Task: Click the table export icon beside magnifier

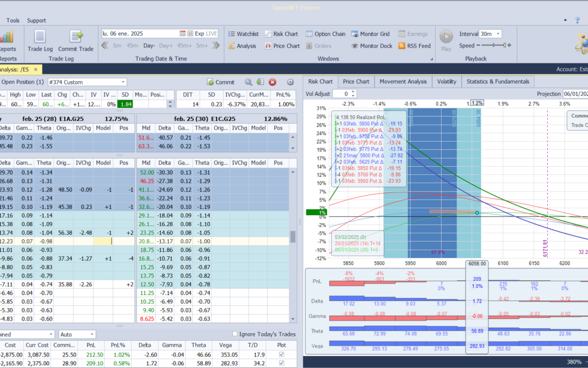Action: pos(260,82)
